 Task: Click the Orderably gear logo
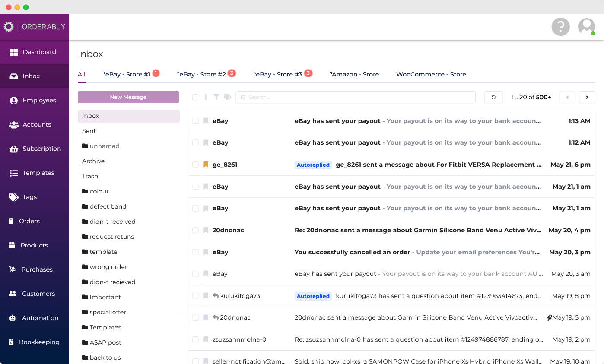(9, 27)
